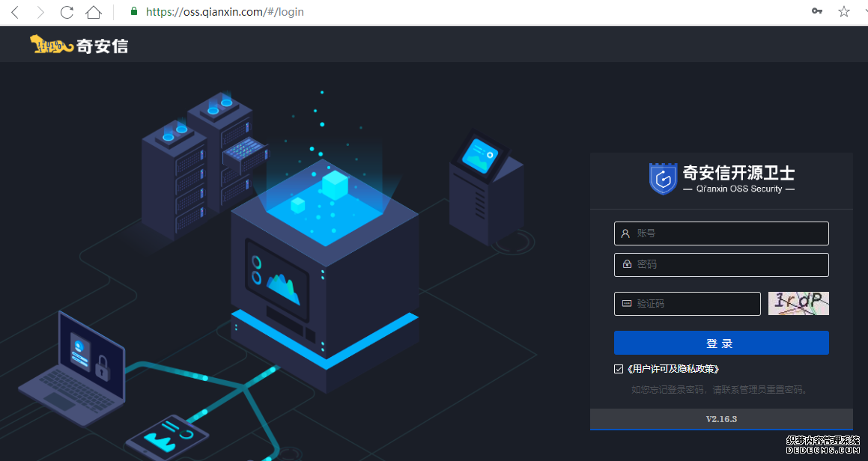Image resolution: width=868 pixels, height=461 pixels.
Task: Focus the 密码 password input field
Action: pos(721,264)
